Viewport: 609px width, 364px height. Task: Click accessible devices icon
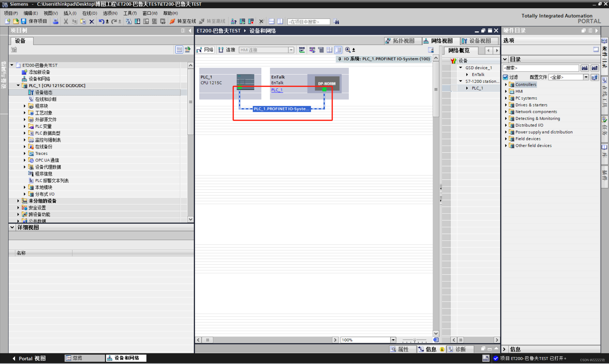(233, 22)
